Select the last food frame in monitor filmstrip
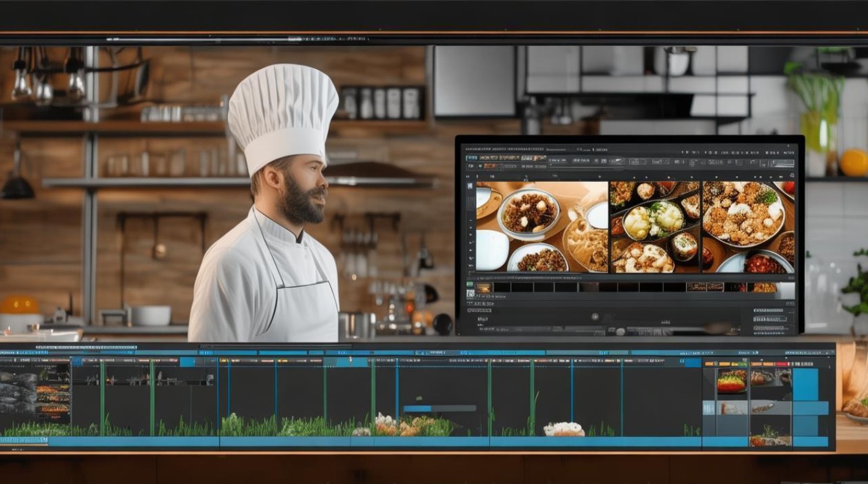Screen dimensions: 868x484 [x=765, y=287]
